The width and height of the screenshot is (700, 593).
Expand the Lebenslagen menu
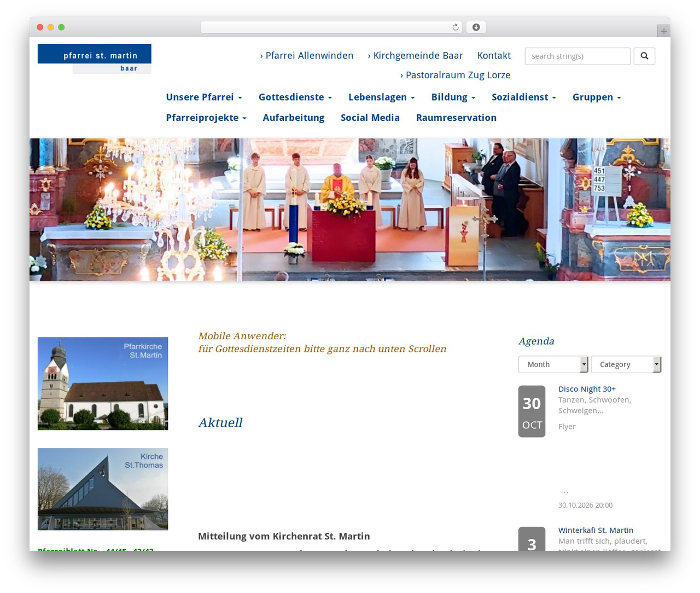tap(382, 97)
